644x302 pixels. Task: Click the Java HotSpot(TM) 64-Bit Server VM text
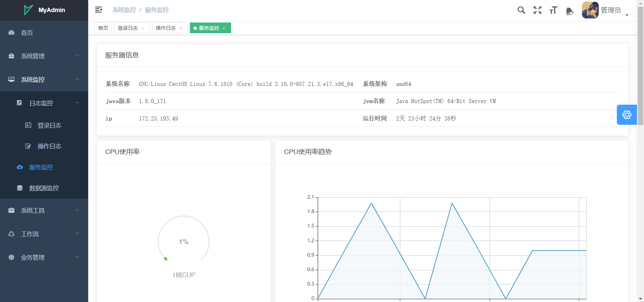(446, 101)
